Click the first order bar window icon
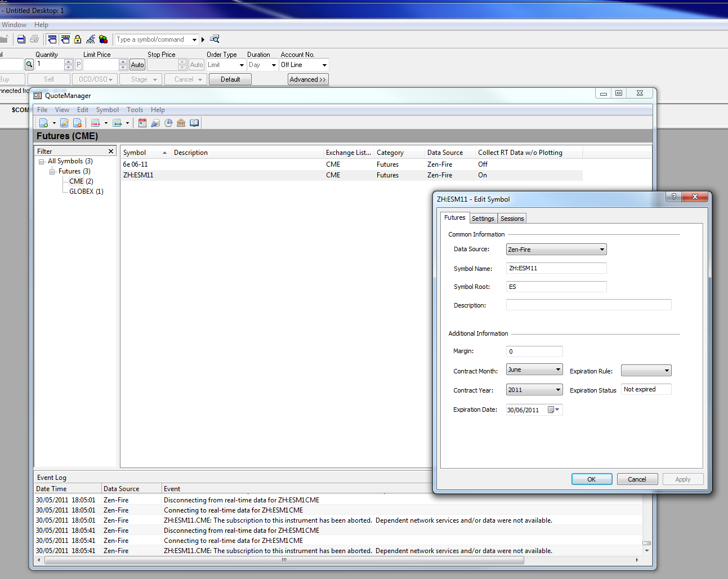 point(52,39)
